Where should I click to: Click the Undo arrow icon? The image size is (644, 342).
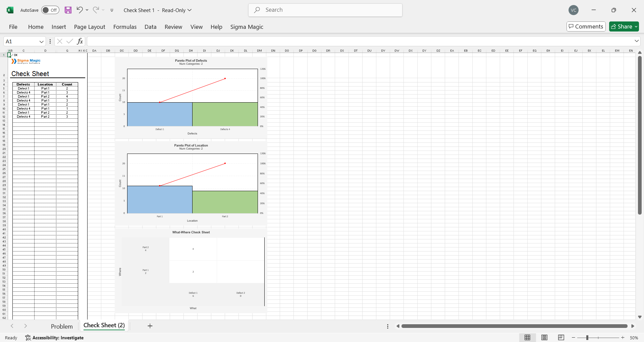click(x=79, y=10)
